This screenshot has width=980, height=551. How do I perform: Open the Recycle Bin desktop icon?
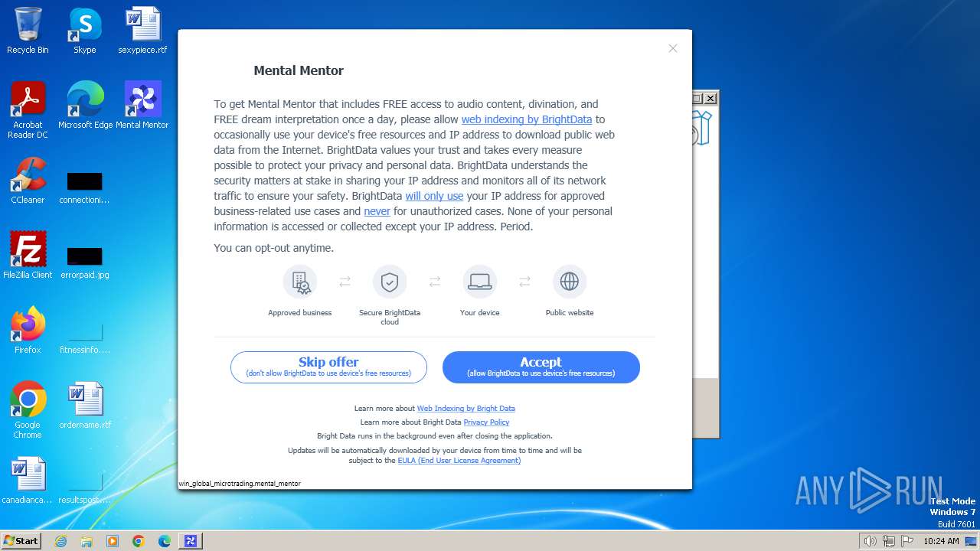click(x=28, y=31)
